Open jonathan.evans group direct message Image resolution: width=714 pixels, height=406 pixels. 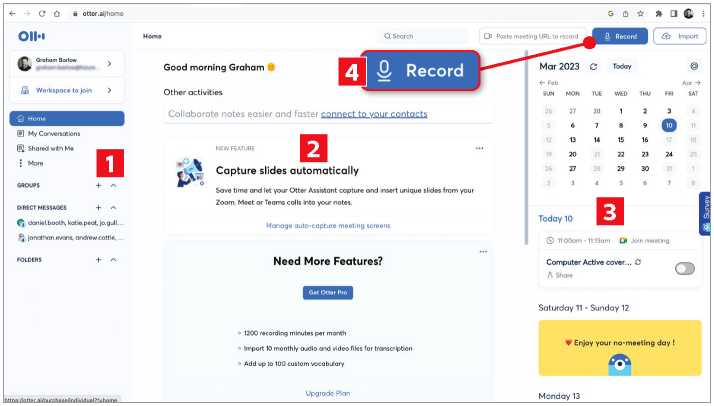[70, 238]
